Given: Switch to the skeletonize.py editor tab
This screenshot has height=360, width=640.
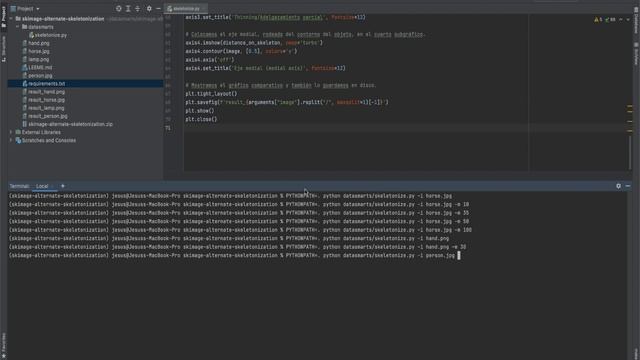Looking at the screenshot, I should (x=186, y=9).
